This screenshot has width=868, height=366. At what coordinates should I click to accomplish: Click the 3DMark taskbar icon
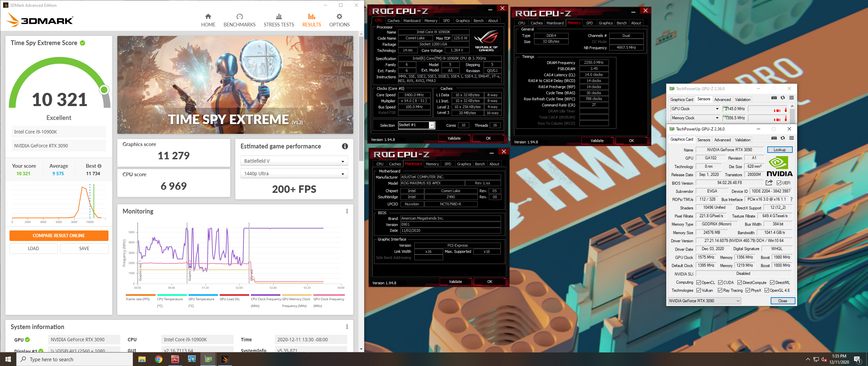225,359
